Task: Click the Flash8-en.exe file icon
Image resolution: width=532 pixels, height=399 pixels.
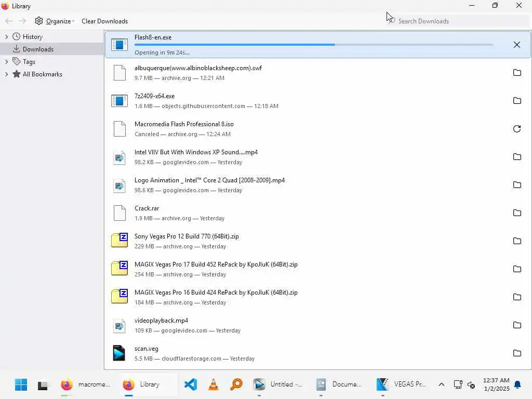Action: pos(119,45)
